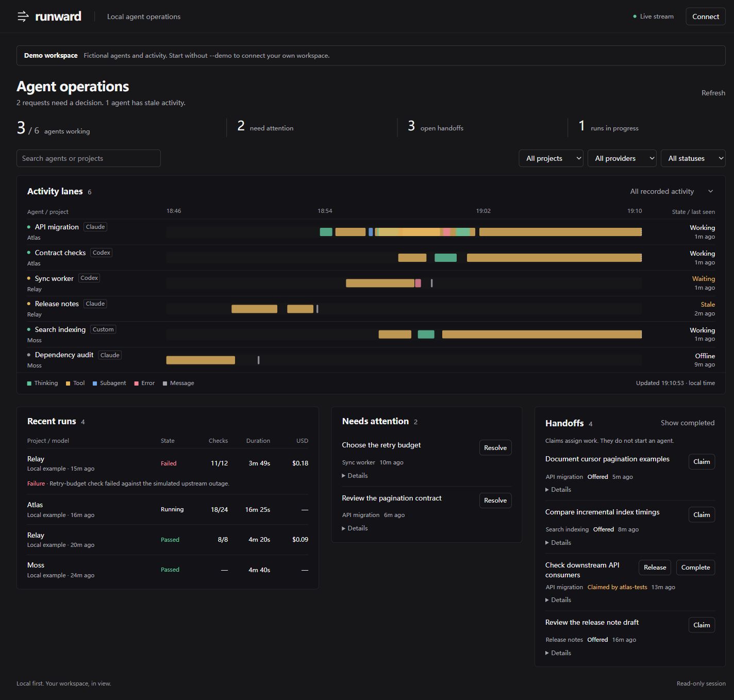The image size is (734, 700).
Task: Open the All projects dropdown
Action: 551,158
